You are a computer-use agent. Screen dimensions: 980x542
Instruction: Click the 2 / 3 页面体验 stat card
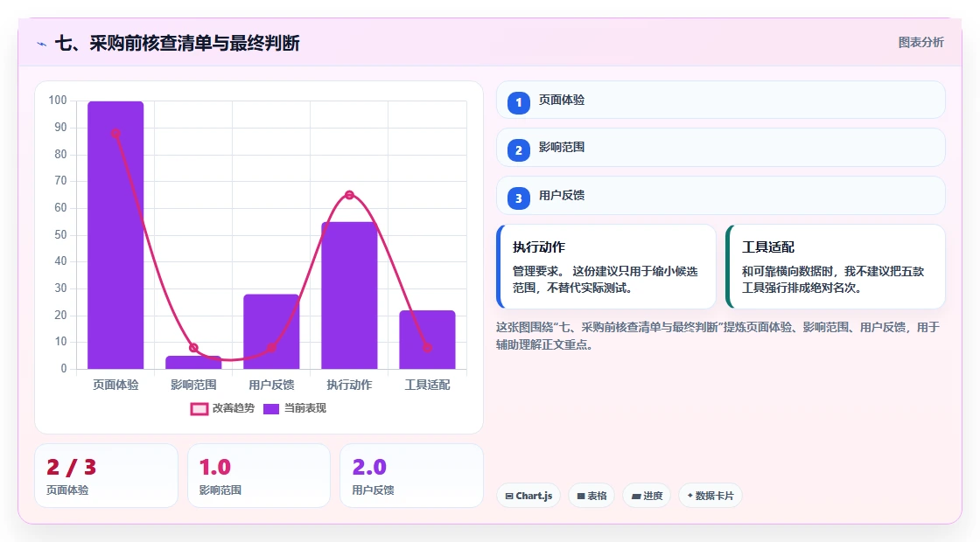click(x=106, y=476)
